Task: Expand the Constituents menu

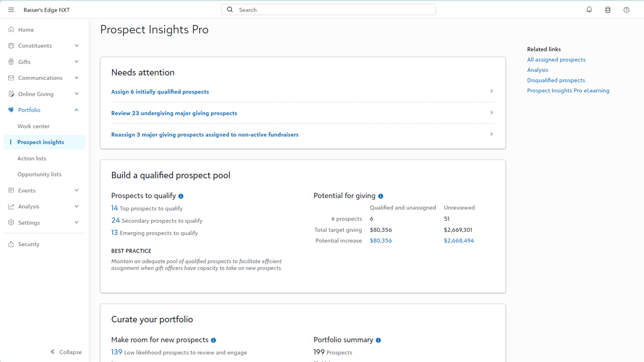Action: click(76, 46)
